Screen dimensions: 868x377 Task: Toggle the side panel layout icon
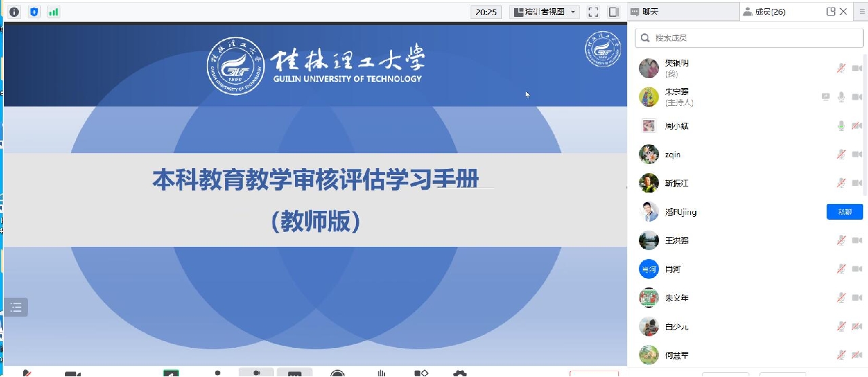pyautogui.click(x=614, y=12)
